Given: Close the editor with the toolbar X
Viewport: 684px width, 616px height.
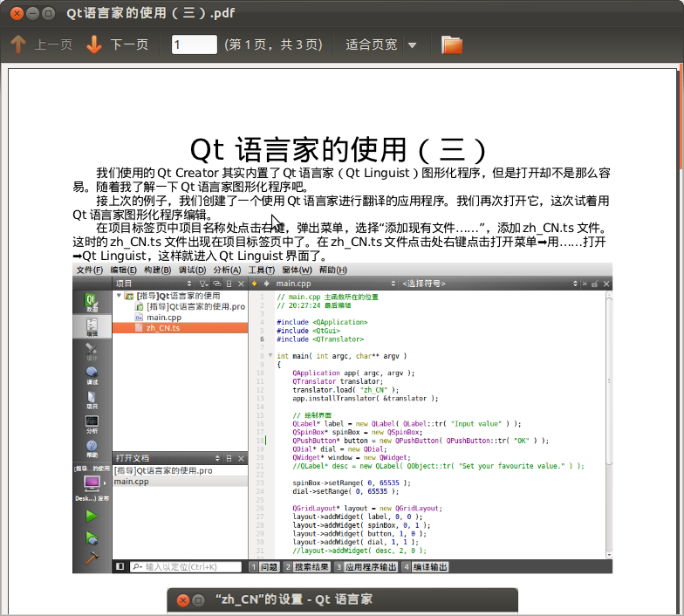Looking at the screenshot, I should pos(606,284).
